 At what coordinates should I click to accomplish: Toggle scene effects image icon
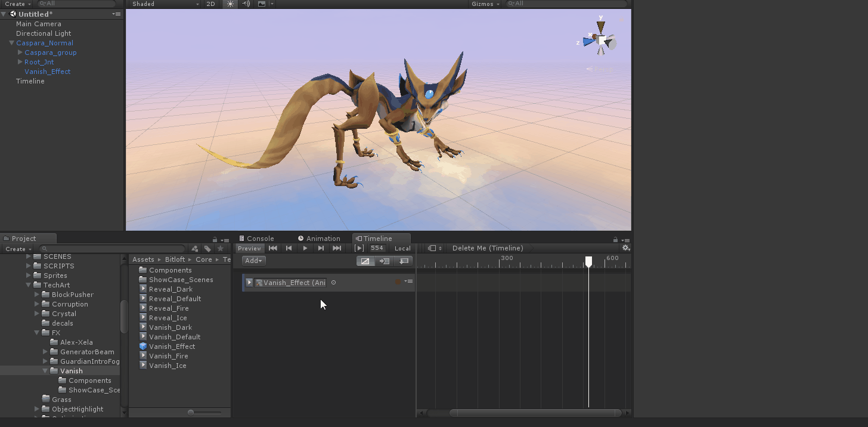click(x=262, y=4)
